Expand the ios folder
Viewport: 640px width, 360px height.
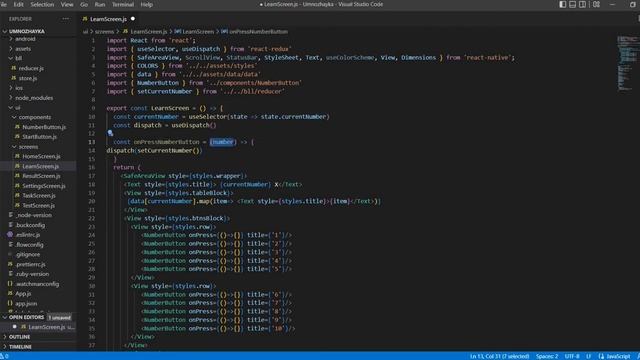tap(38, 88)
